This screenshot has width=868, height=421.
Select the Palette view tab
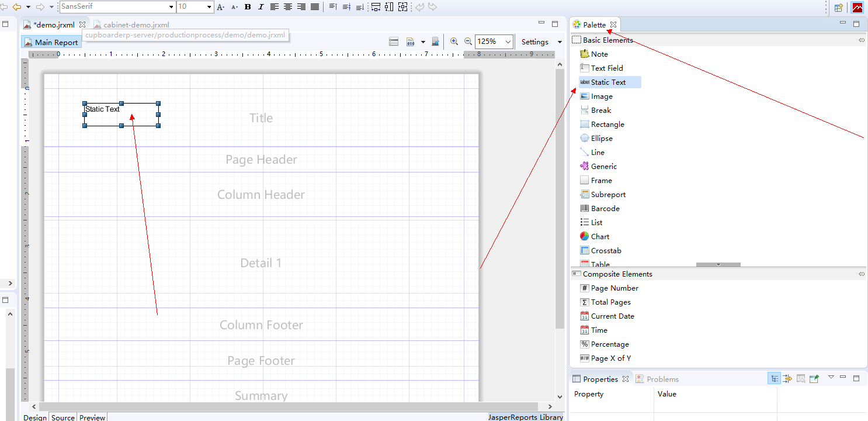tap(594, 25)
